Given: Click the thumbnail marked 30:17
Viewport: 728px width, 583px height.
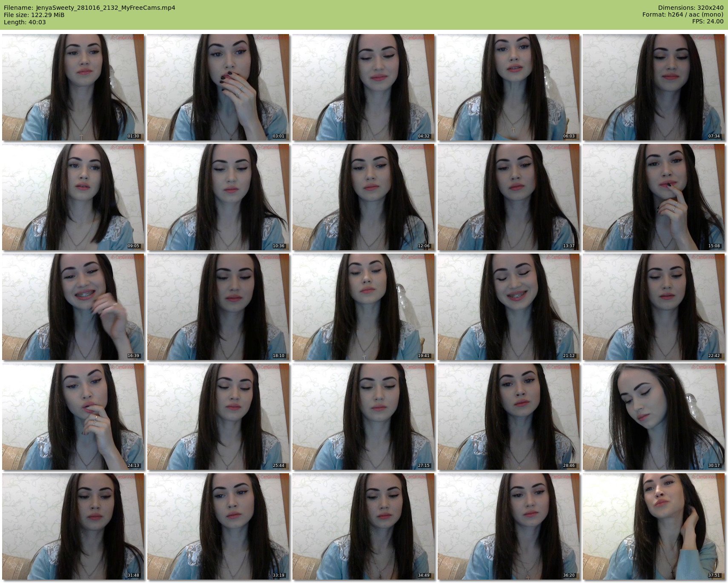Looking at the screenshot, I should (653, 417).
